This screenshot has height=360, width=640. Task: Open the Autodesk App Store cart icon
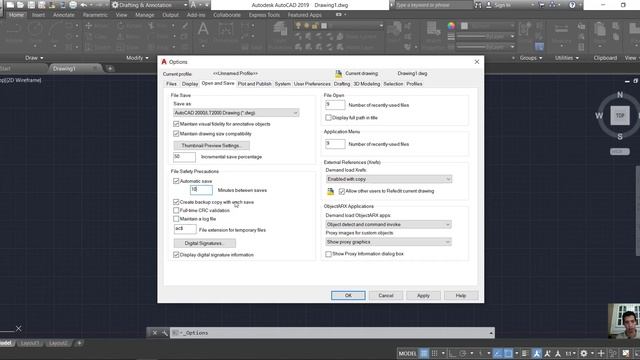542,5
